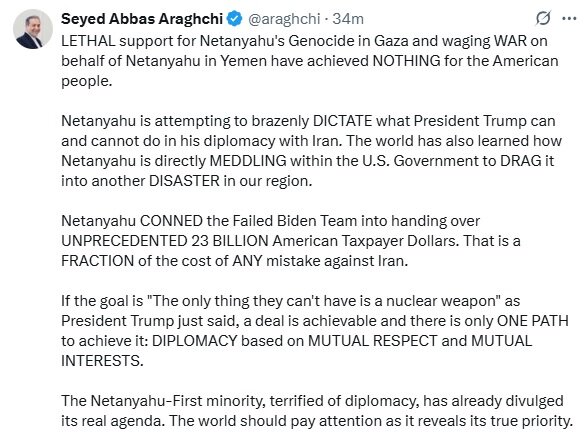The height and width of the screenshot is (435, 584).
Task: Click the word "INTERESTS." ending fourth paragraph
Action: [x=102, y=361]
